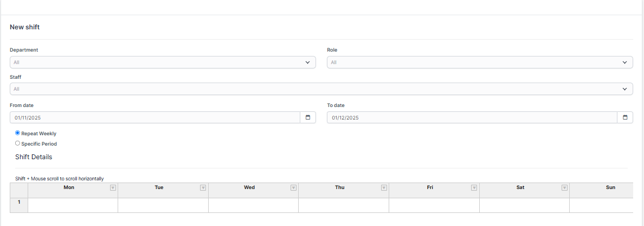Click the From date input field

[x=154, y=117]
